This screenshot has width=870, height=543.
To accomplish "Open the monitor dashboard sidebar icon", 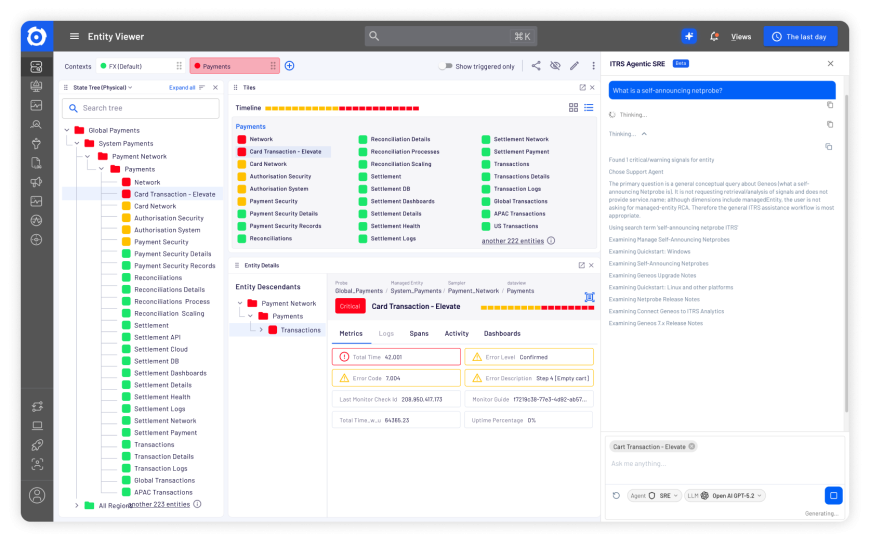I will click(x=37, y=86).
